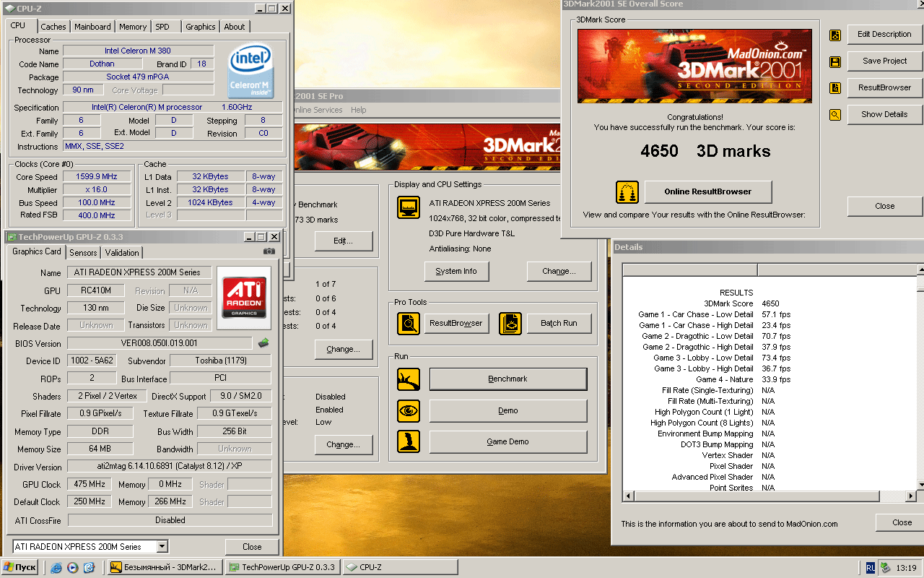
Task: Click the BIOS Version field in GPU-Z
Action: [160, 343]
